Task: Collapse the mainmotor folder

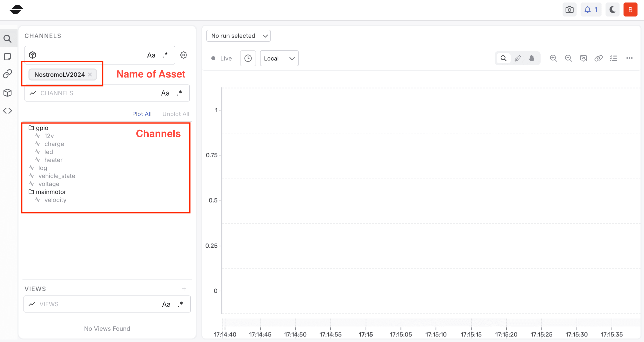Action: coord(47,192)
